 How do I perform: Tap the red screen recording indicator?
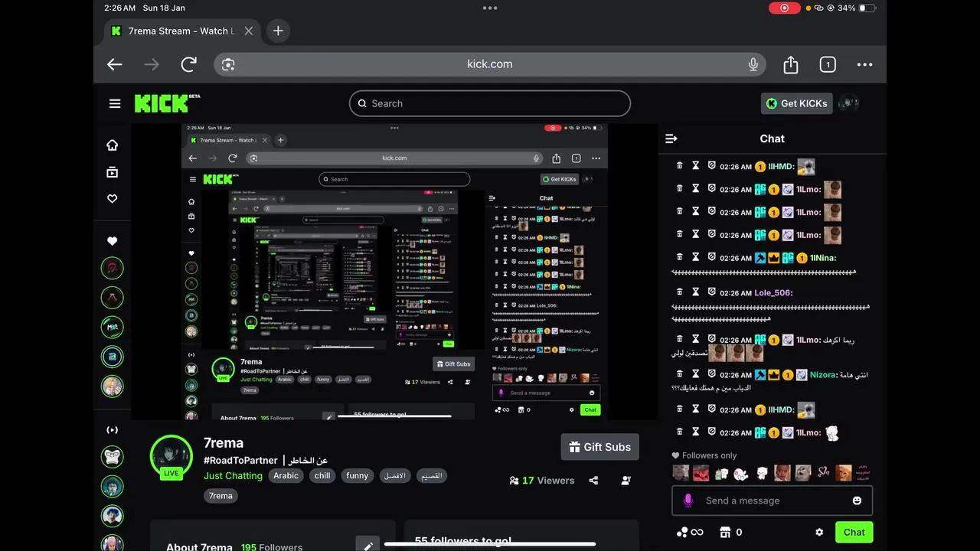784,8
